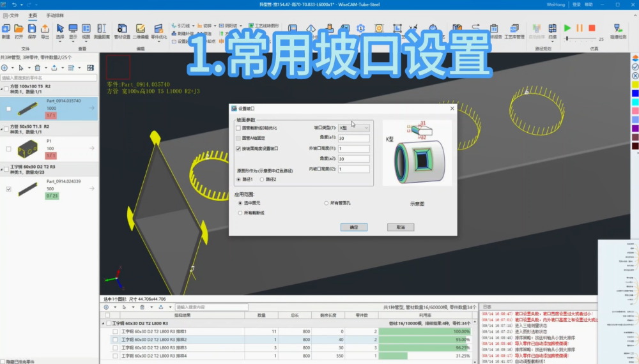639x364 pixels.
Task: Enable 圆管截断线B轴优化 checkbox
Action: pyautogui.click(x=238, y=128)
